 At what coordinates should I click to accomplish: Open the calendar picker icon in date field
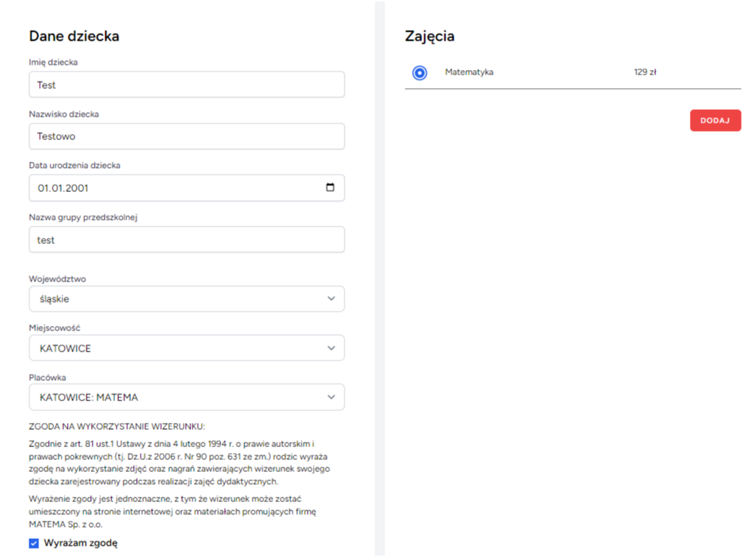(329, 188)
